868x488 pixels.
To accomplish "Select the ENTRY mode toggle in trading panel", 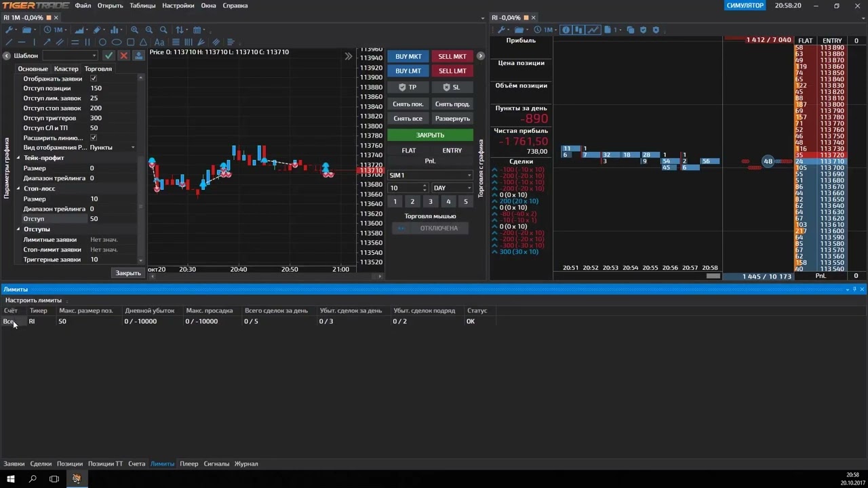I will click(452, 150).
